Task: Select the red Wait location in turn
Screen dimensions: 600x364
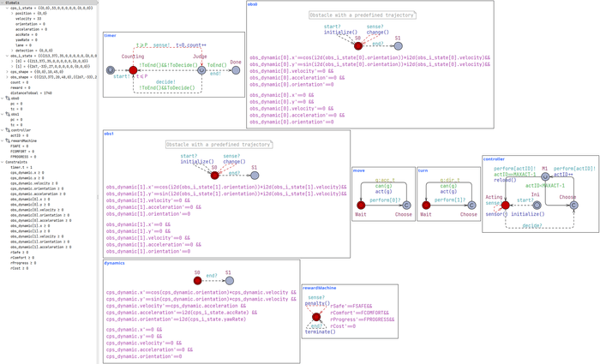Action: tap(426, 206)
